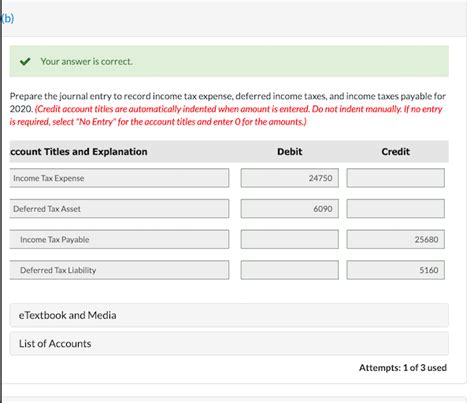Click the empty credit field for Income Tax Expense

[396, 178]
